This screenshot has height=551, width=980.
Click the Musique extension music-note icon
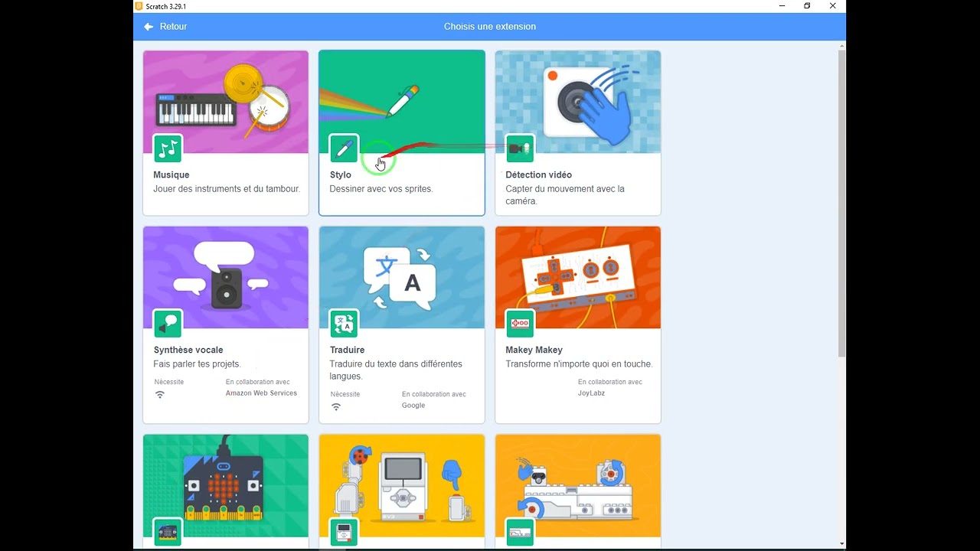(x=168, y=148)
